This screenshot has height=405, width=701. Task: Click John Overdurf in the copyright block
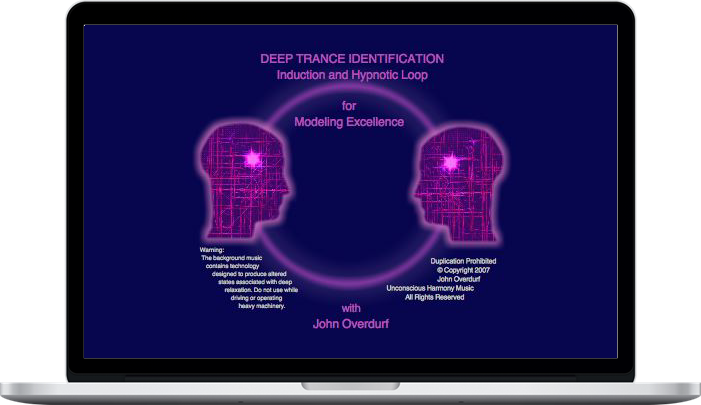[463, 279]
